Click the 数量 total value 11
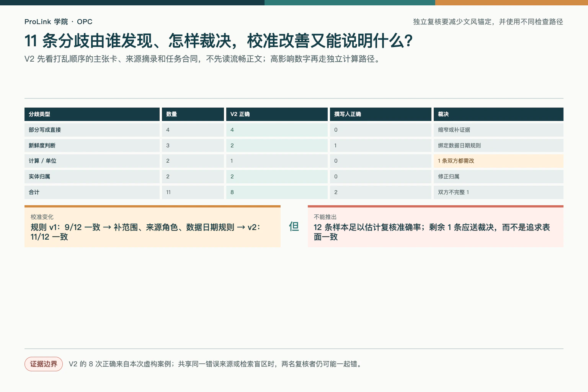This screenshot has height=392, width=588. [193, 192]
